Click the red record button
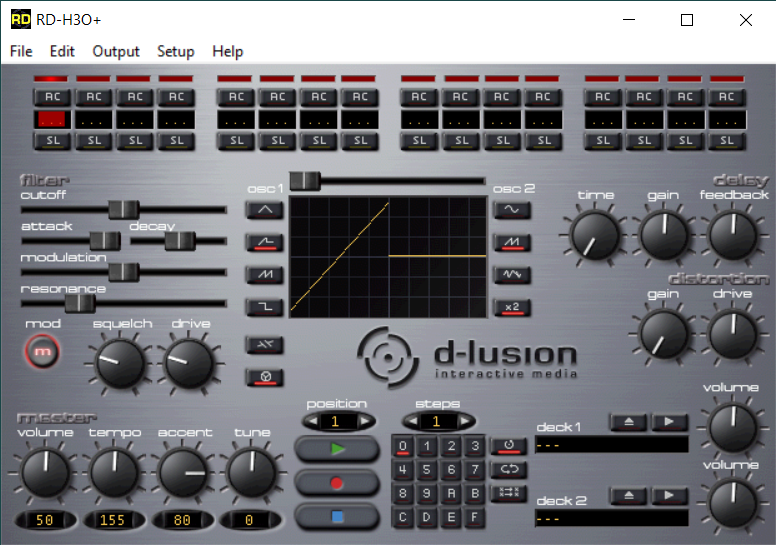 pyautogui.click(x=337, y=483)
